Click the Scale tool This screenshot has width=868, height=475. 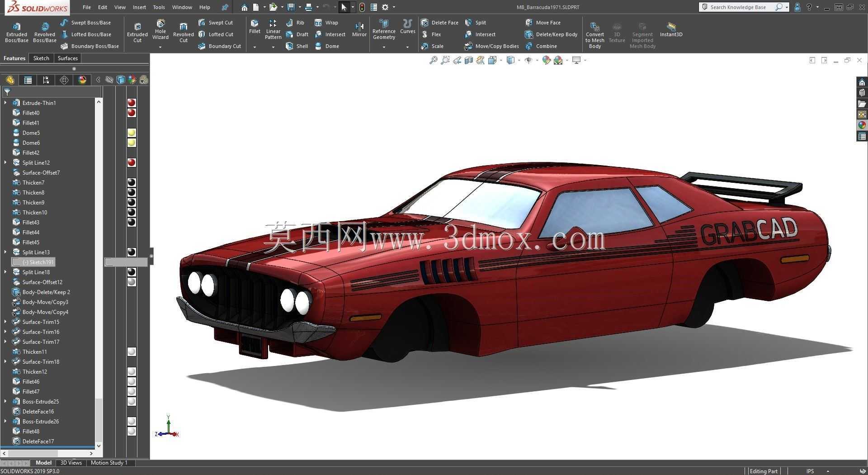(432, 46)
